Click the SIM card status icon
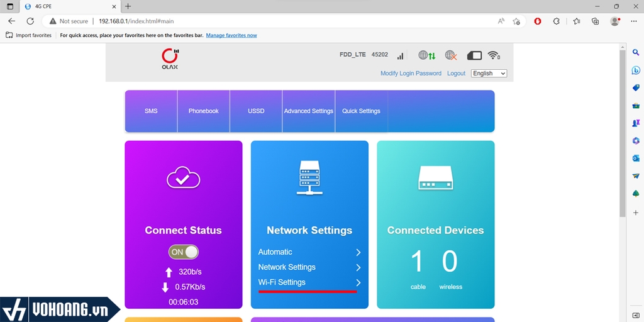Image resolution: width=644 pixels, height=322 pixels. 474,55
